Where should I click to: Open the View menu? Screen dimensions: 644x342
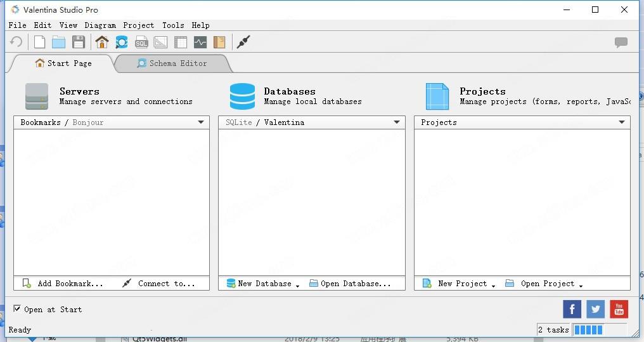(68, 25)
